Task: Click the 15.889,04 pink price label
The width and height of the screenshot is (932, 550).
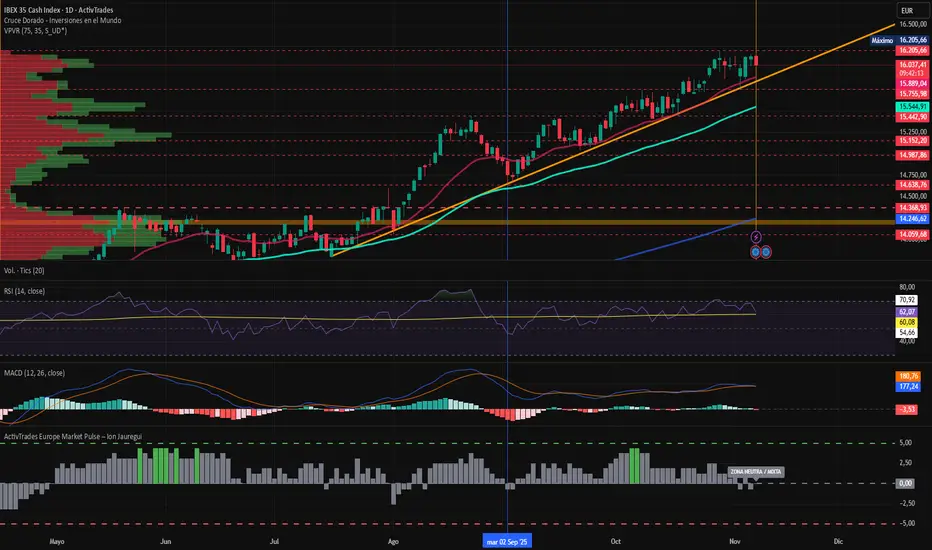Action: [912, 84]
